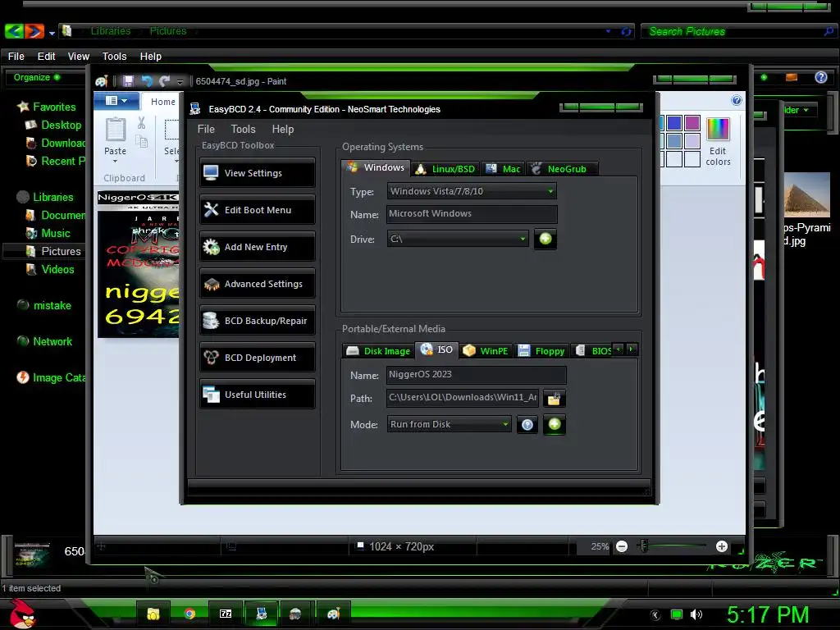This screenshot has width=840, height=630.
Task: Open Edit colors in Paint
Action: [718, 141]
